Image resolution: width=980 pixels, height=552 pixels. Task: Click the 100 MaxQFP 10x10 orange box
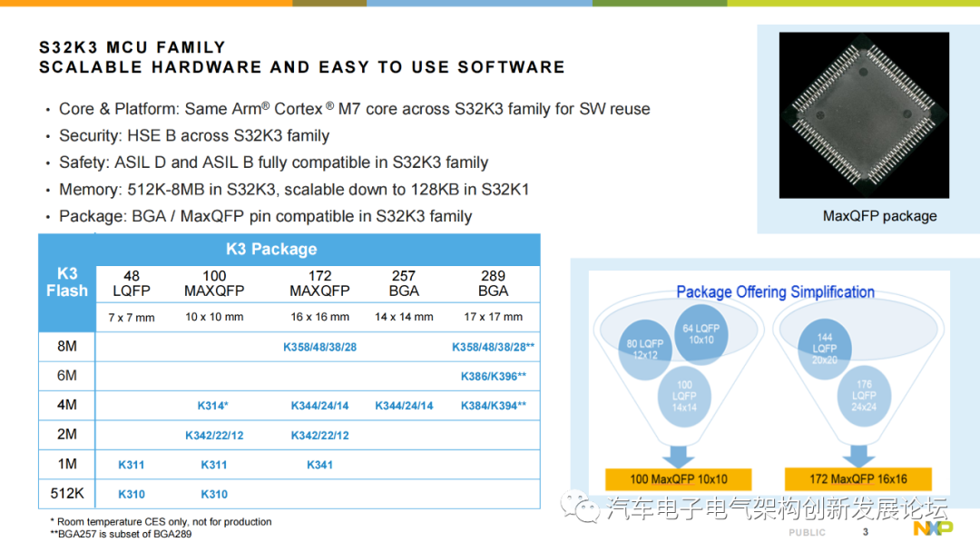[x=678, y=479]
